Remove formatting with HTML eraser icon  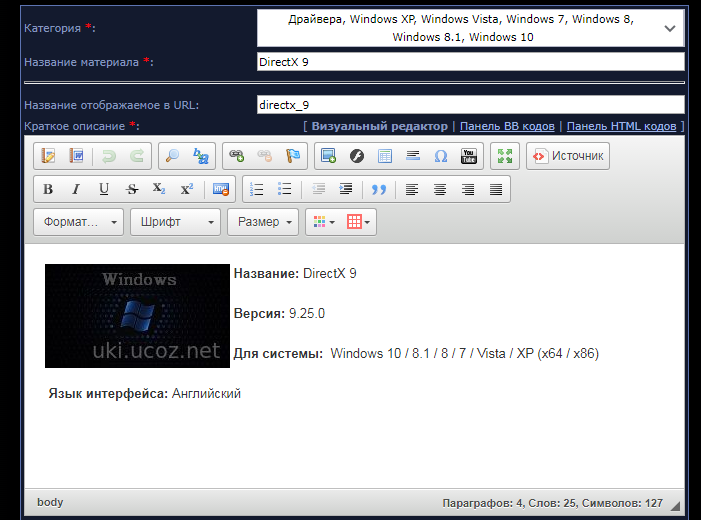pyautogui.click(x=221, y=189)
